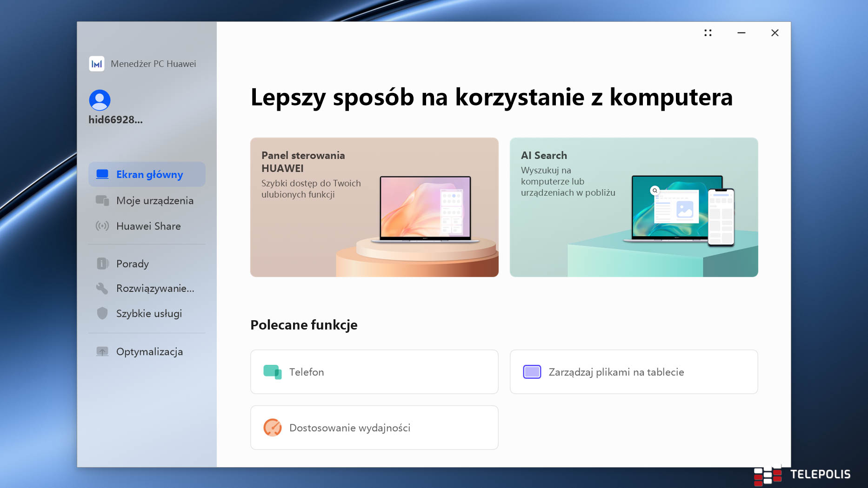868x488 pixels.
Task: Minimize the PC Manager window
Action: click(741, 33)
